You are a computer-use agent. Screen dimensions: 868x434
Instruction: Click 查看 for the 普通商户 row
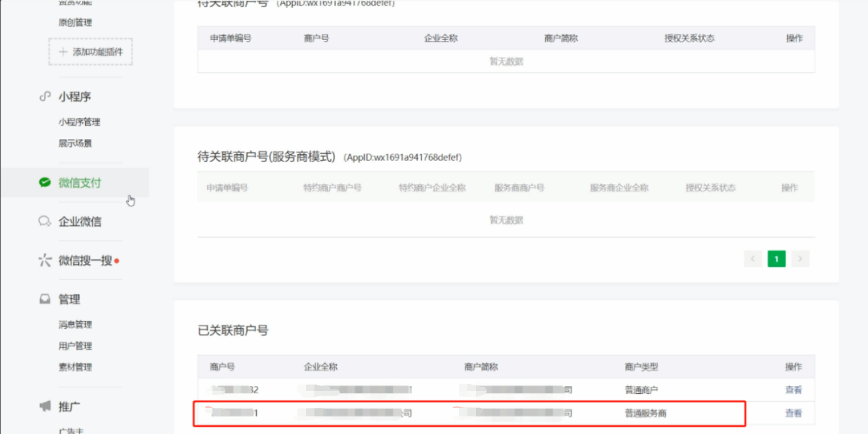tap(793, 390)
